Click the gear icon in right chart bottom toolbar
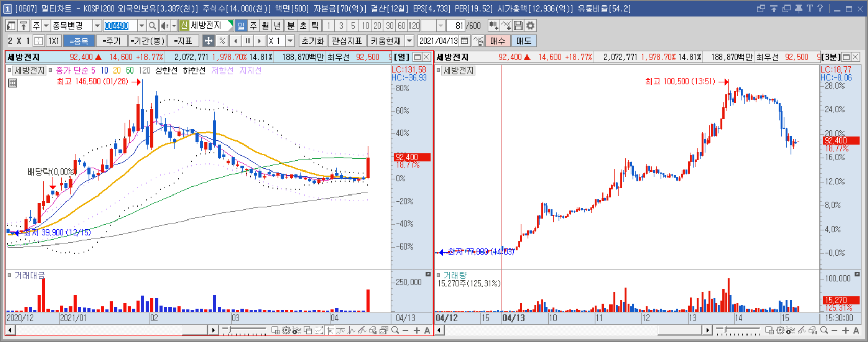The height and width of the screenshot is (342, 868). point(780,331)
